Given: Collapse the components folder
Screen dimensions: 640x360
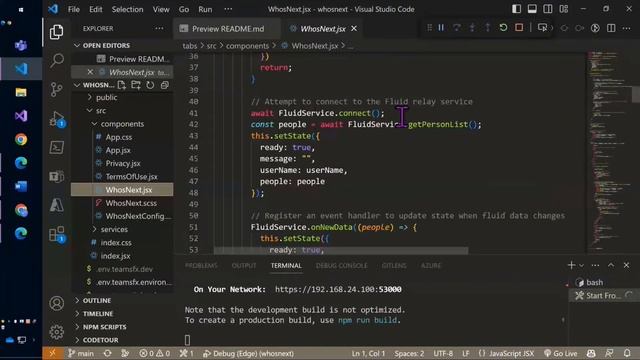Looking at the screenshot, I should [x=122, y=124].
